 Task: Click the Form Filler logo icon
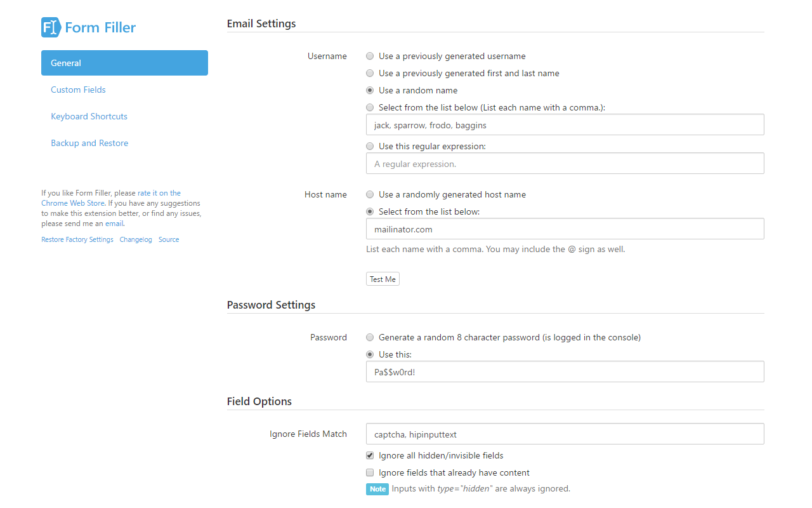tap(50, 27)
